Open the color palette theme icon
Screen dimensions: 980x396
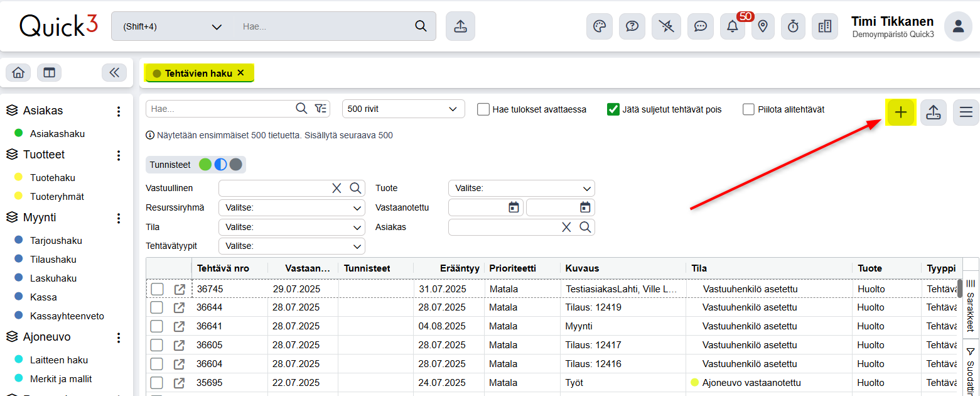pyautogui.click(x=600, y=26)
